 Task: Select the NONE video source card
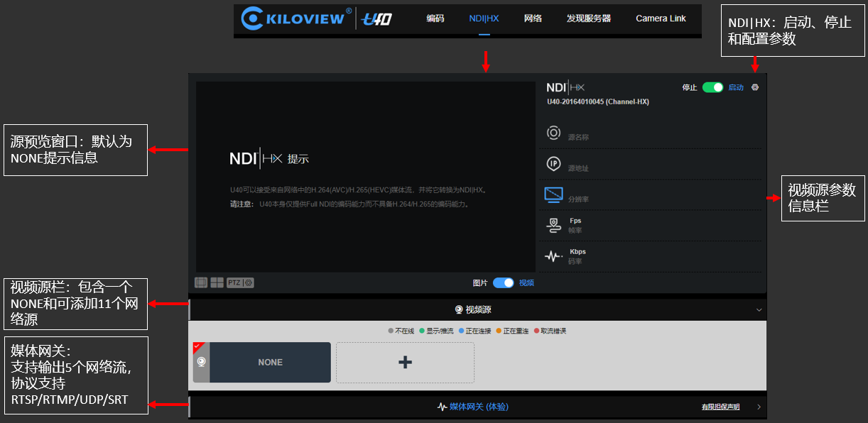pyautogui.click(x=262, y=362)
